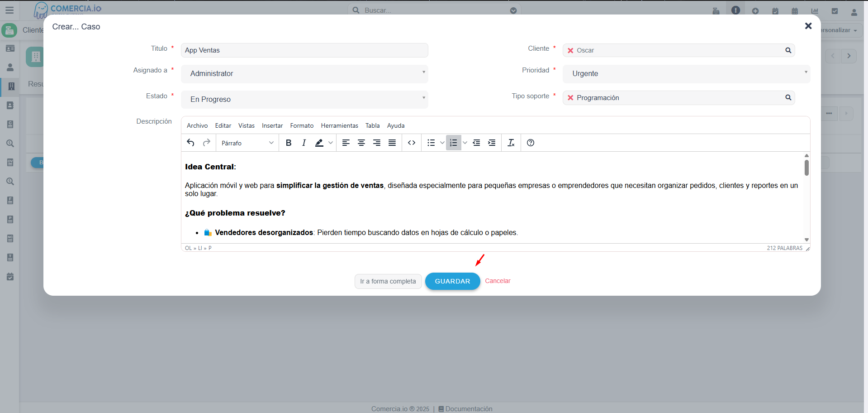Click top bar alert notification icon
868x413 pixels.
735,10
